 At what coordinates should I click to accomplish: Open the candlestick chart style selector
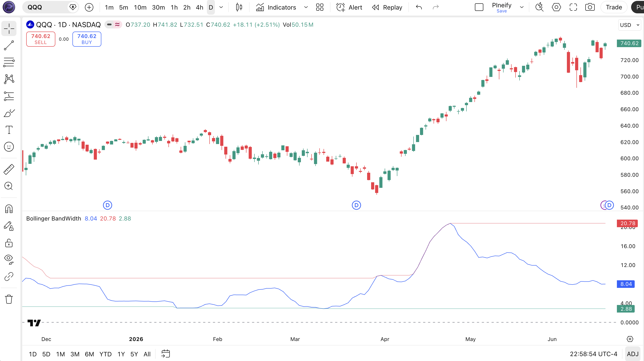(x=239, y=7)
